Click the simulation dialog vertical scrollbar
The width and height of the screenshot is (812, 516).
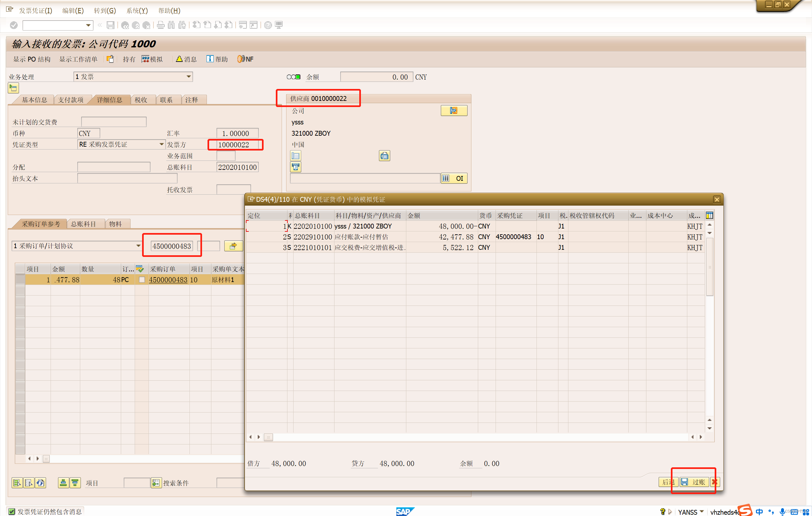(710, 267)
